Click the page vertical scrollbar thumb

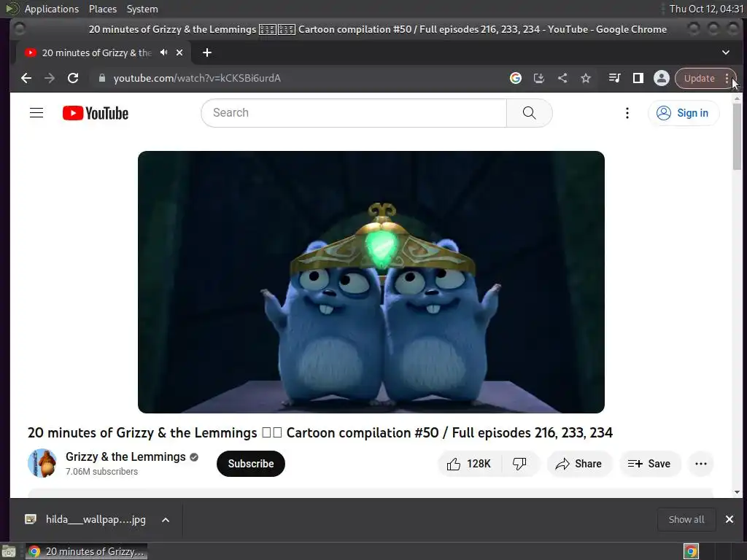pos(737,136)
